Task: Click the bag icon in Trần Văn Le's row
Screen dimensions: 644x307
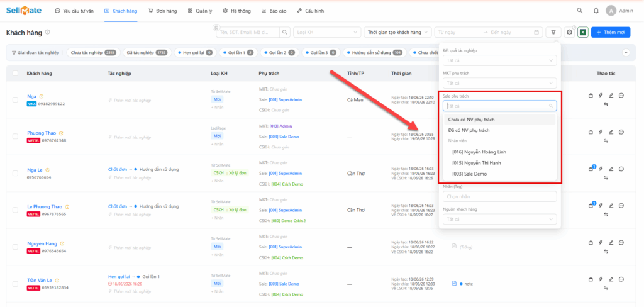Action: pos(591,279)
